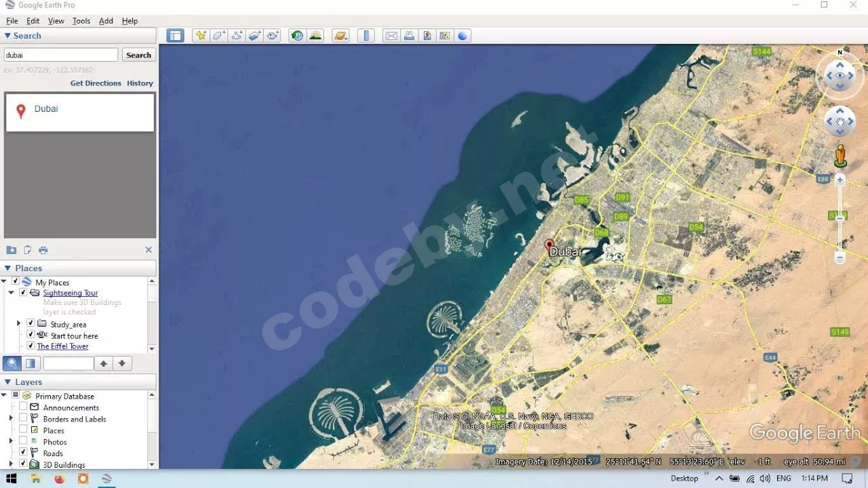868x488 pixels.
Task: Open the Earth globe toolbar icon
Action: (x=462, y=36)
